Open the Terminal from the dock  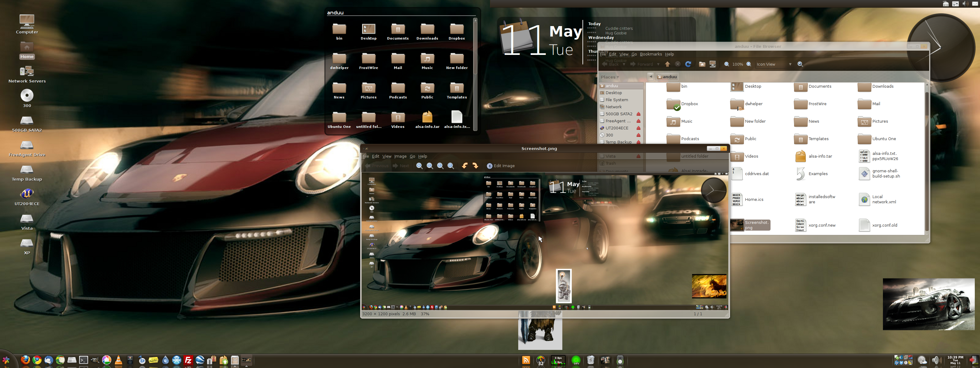(x=84, y=360)
